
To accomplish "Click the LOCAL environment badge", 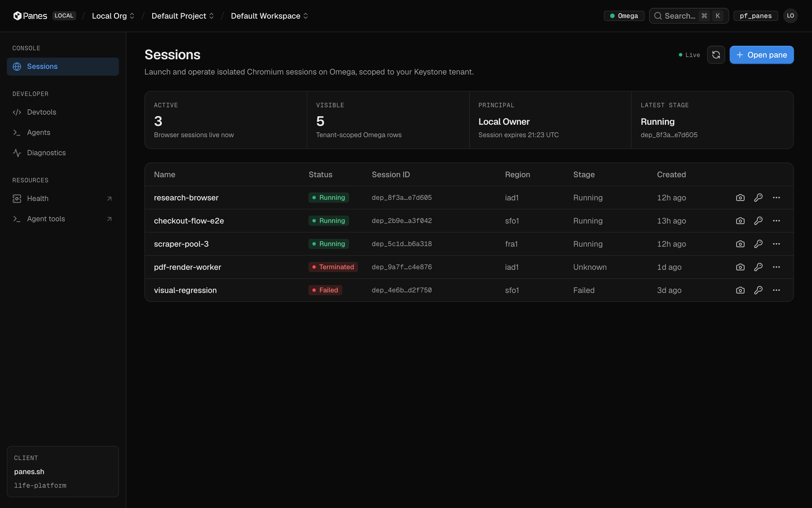I will tap(64, 16).
